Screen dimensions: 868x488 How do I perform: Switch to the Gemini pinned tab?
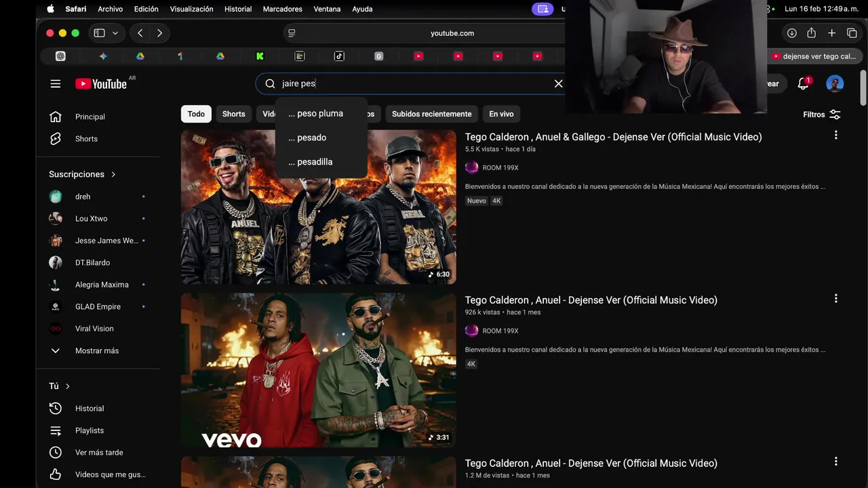[103, 56]
